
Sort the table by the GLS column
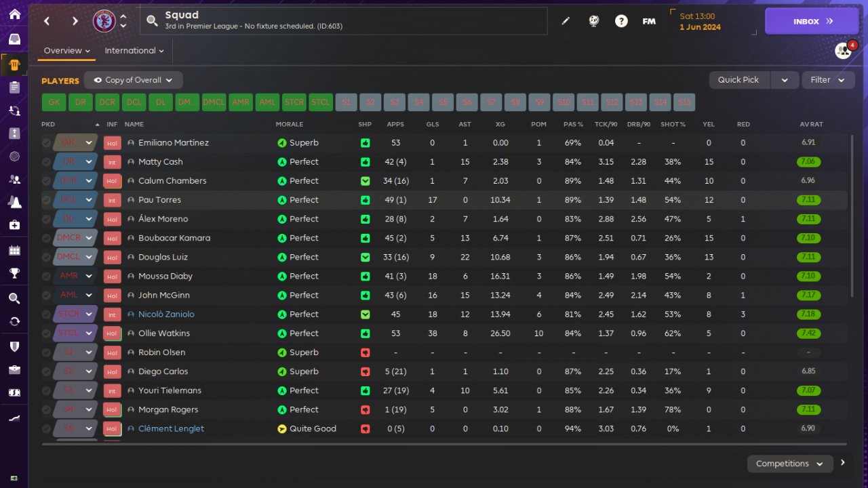[433, 125]
